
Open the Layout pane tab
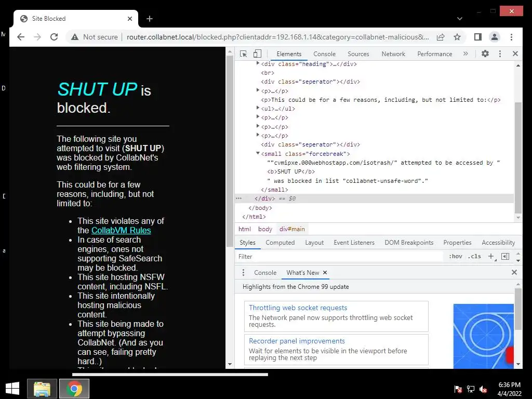(x=314, y=243)
